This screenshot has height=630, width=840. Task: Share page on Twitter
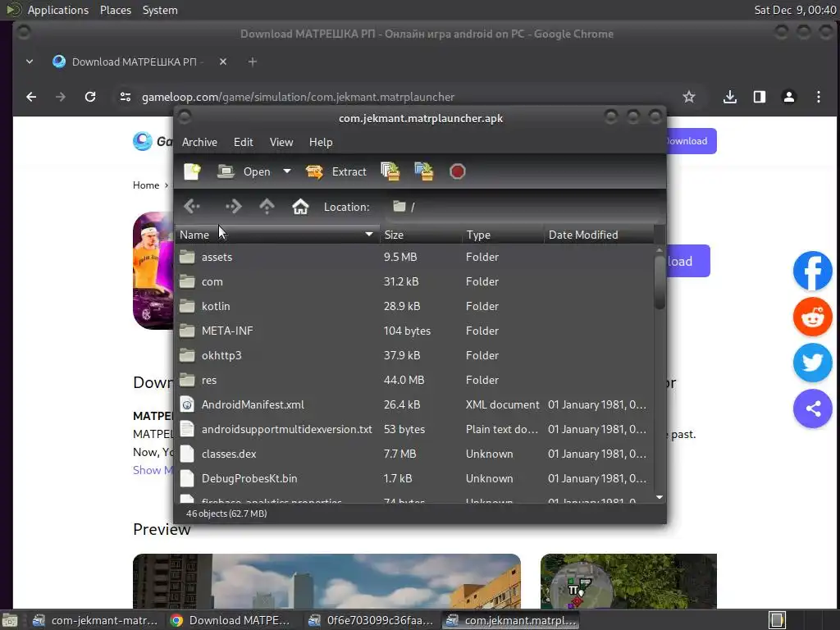point(812,363)
